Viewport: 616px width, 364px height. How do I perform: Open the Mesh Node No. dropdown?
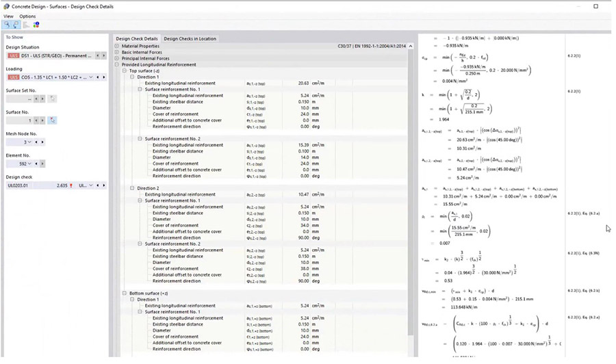click(29, 142)
